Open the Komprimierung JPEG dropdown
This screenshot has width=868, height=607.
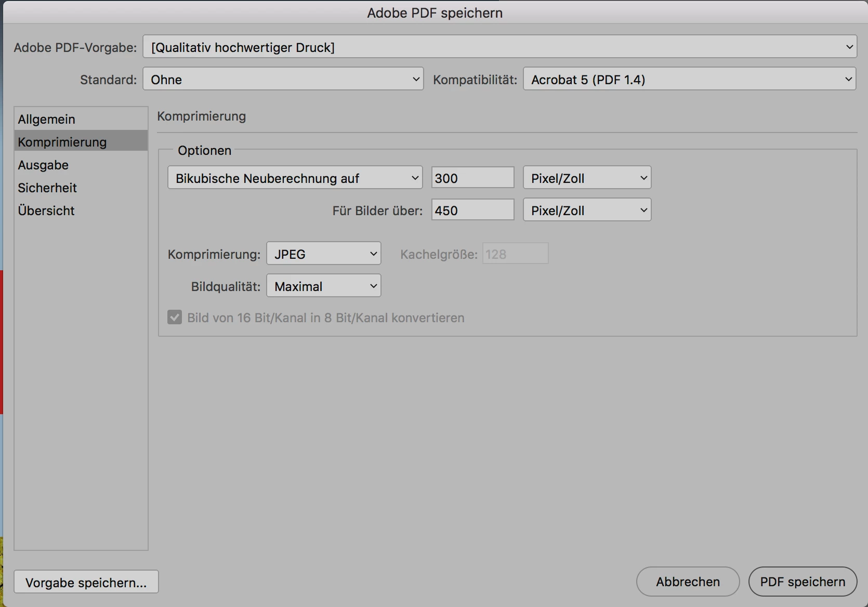(323, 254)
